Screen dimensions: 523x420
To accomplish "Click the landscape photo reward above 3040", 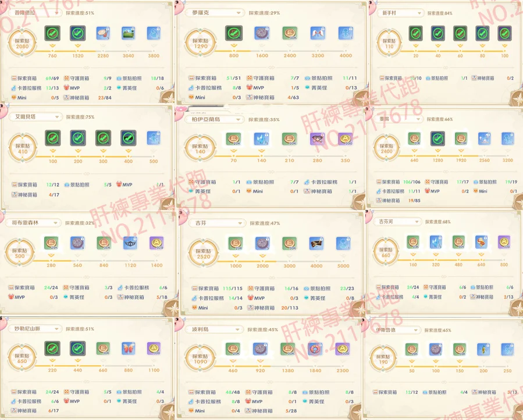I will click(x=128, y=33).
